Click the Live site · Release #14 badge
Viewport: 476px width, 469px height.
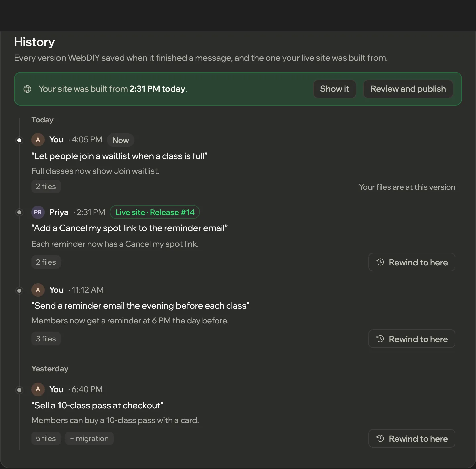(155, 212)
